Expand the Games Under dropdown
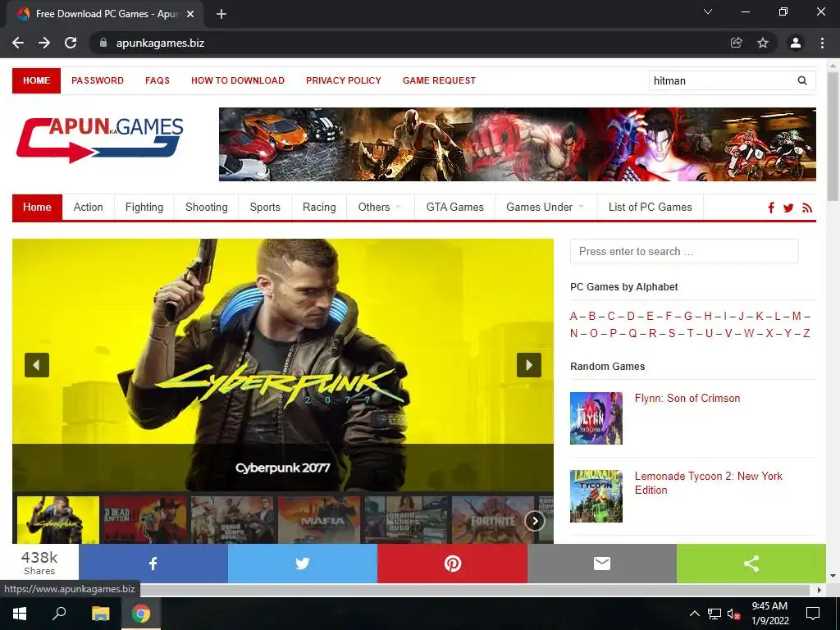840x630 pixels. coord(545,208)
